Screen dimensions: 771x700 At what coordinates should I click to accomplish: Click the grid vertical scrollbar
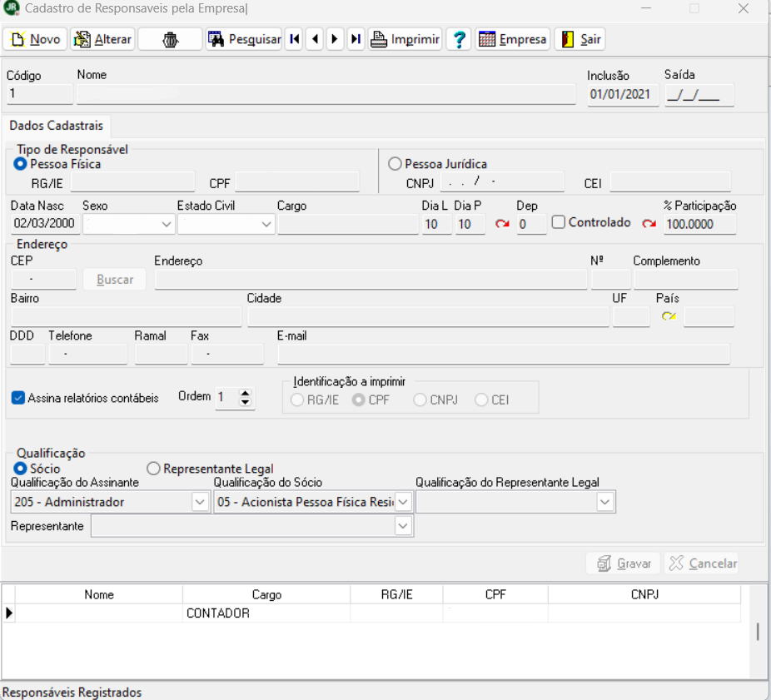[x=759, y=632]
